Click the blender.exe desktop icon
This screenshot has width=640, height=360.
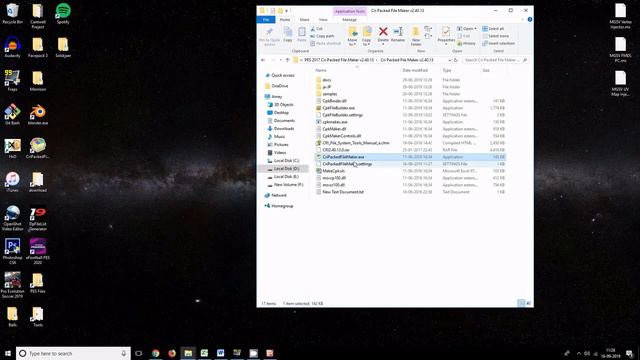pyautogui.click(x=38, y=114)
